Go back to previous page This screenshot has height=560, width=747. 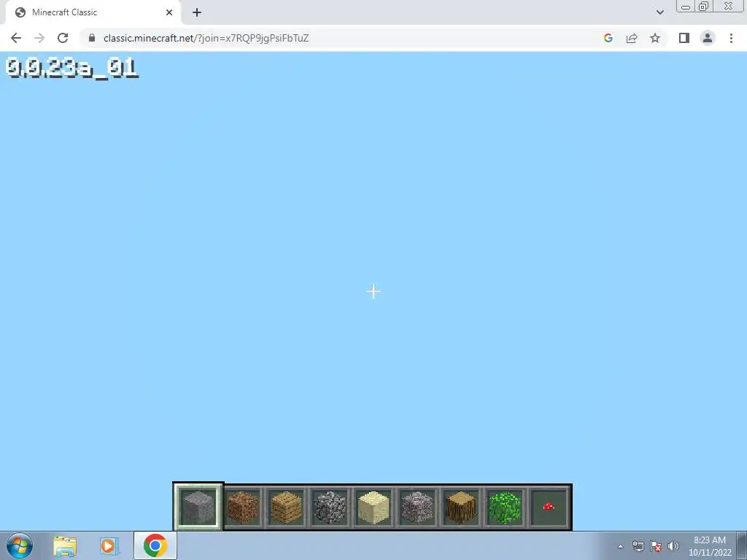(x=16, y=38)
